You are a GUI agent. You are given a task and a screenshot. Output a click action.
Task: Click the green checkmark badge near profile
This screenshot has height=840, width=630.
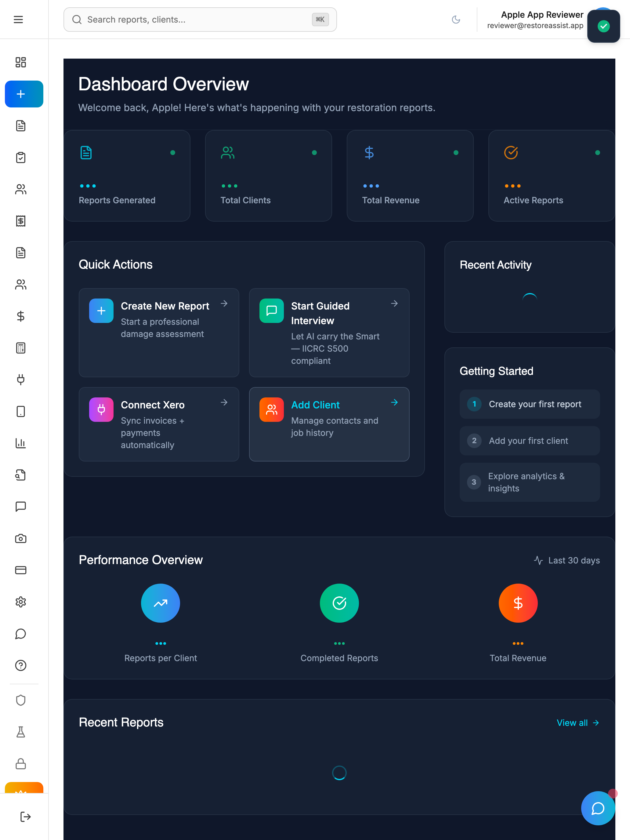603,26
